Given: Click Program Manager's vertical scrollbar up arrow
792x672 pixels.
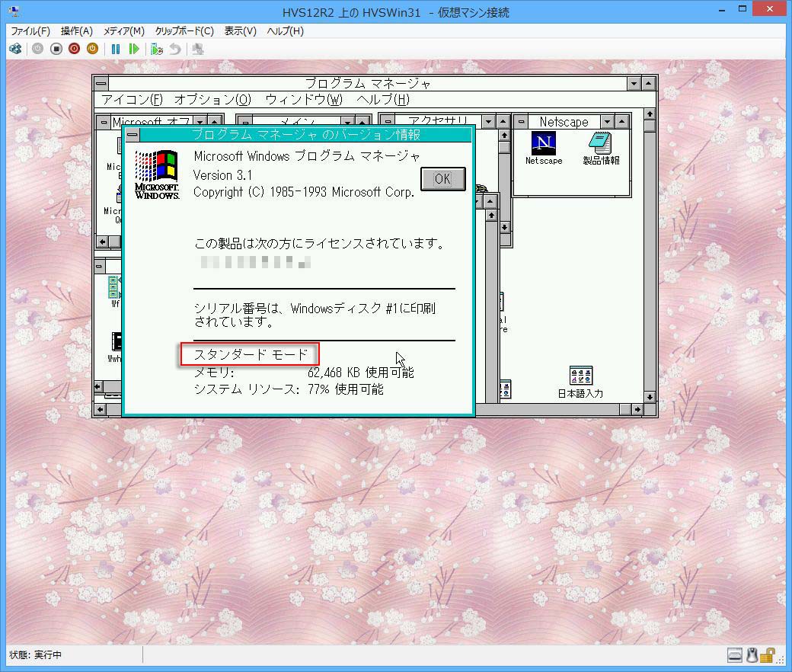Looking at the screenshot, I should pyautogui.click(x=650, y=114).
